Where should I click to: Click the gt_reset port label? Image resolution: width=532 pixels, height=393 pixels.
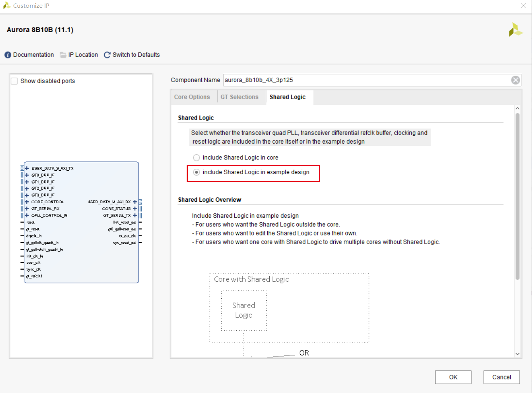coord(33,229)
